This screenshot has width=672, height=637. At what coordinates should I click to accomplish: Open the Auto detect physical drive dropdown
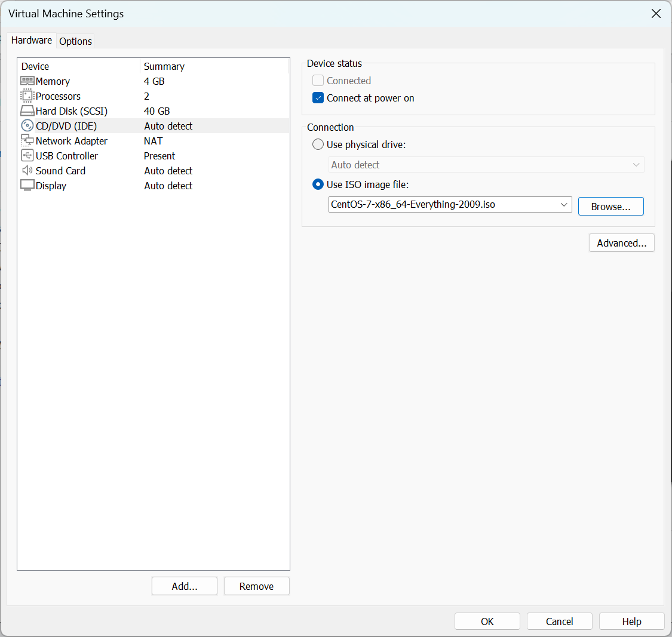[636, 165]
